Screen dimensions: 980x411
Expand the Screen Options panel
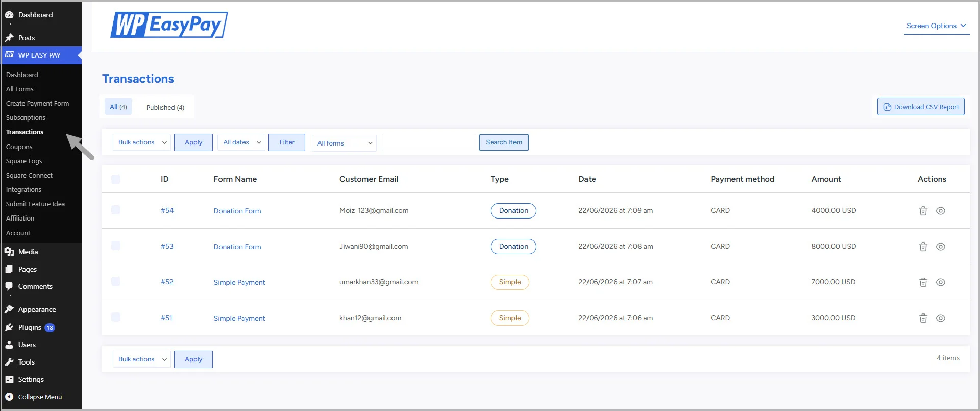pyautogui.click(x=937, y=26)
